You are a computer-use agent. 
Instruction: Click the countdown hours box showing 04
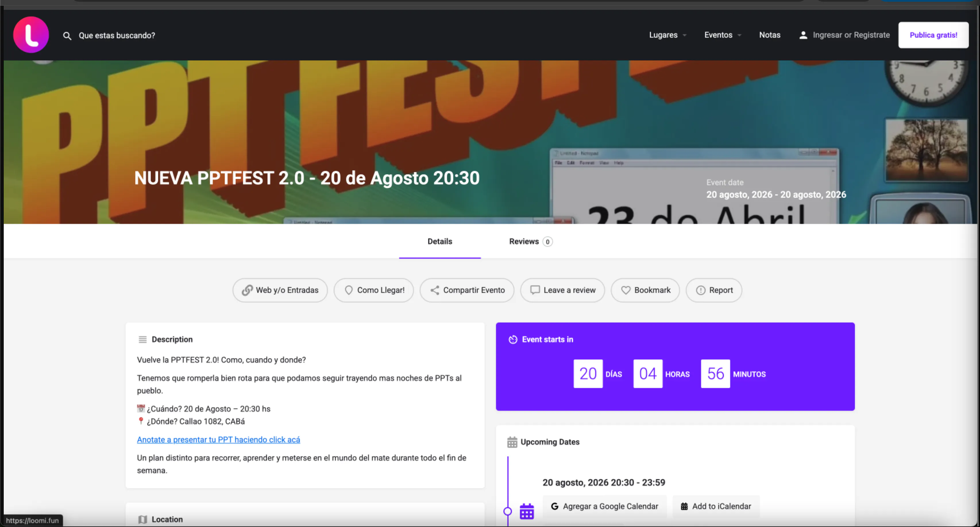pos(648,374)
